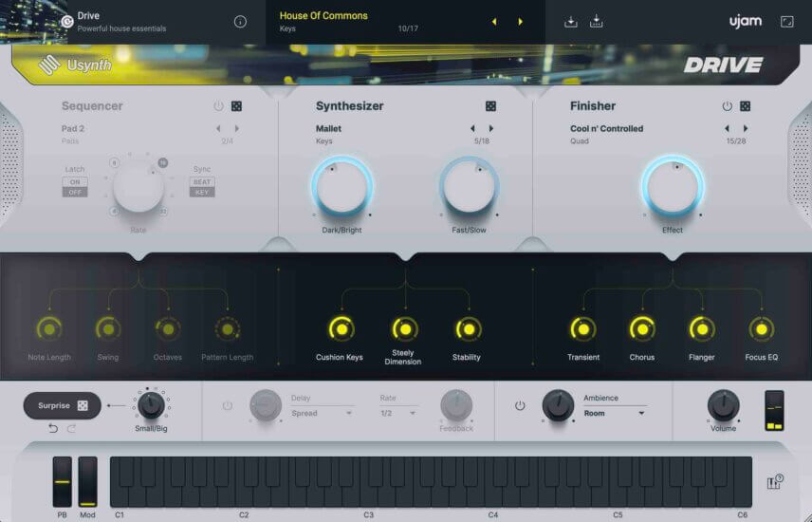Screen dimensions: 812x522
Task: Click the Usynth logo
Action: 75,65
